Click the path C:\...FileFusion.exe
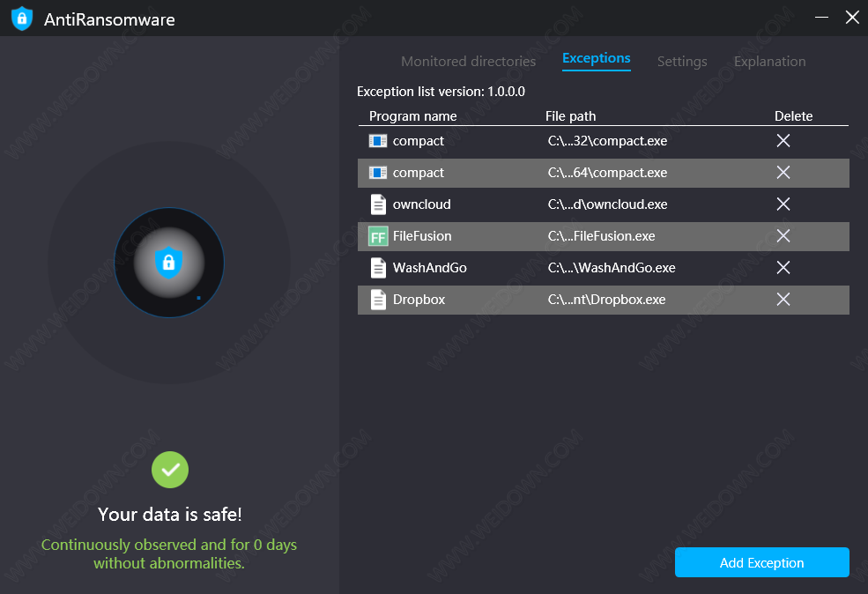The width and height of the screenshot is (868, 594). (601, 236)
